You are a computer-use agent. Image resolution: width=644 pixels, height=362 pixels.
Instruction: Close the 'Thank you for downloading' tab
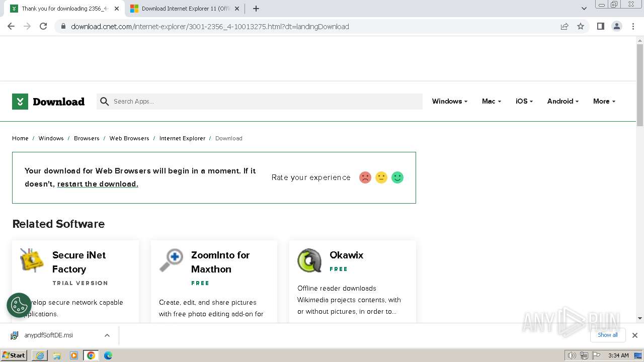[x=117, y=9]
